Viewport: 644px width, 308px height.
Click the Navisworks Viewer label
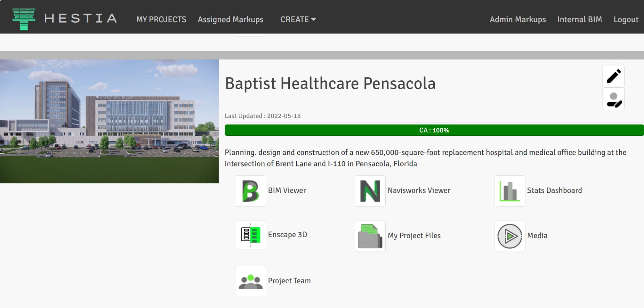click(419, 190)
